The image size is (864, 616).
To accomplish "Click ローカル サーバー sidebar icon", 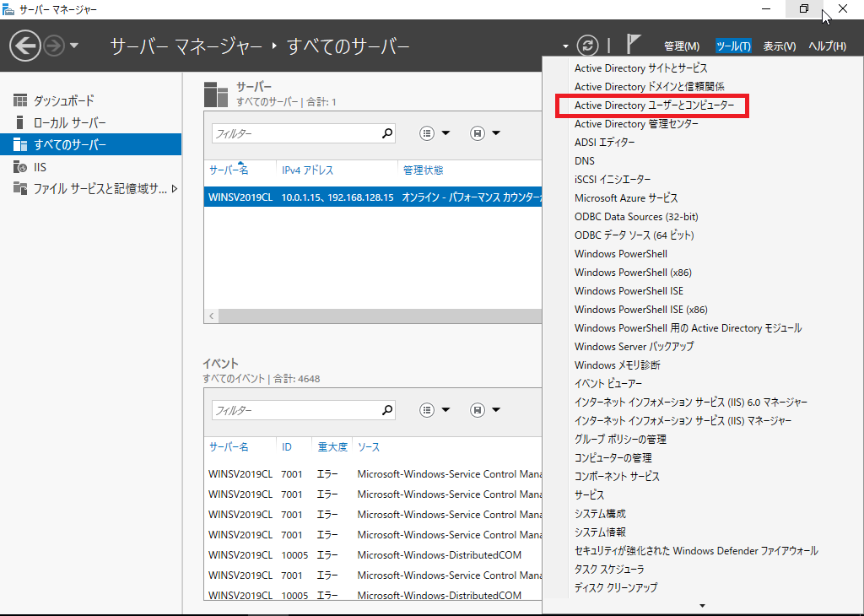I will [20, 122].
